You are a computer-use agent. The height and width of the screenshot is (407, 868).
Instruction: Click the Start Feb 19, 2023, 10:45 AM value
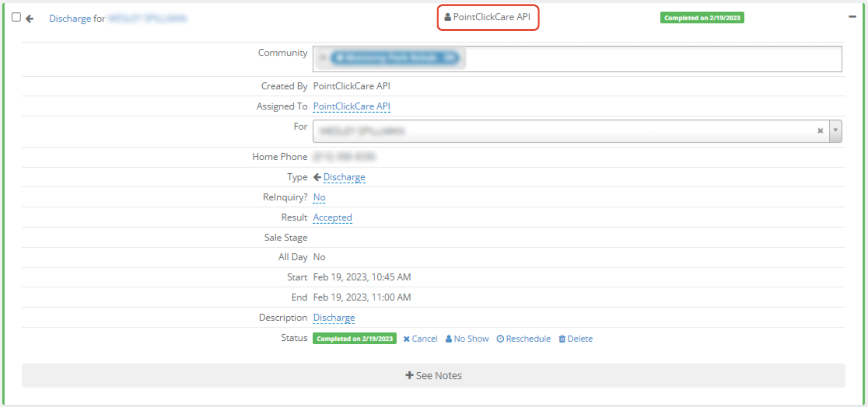click(x=362, y=277)
